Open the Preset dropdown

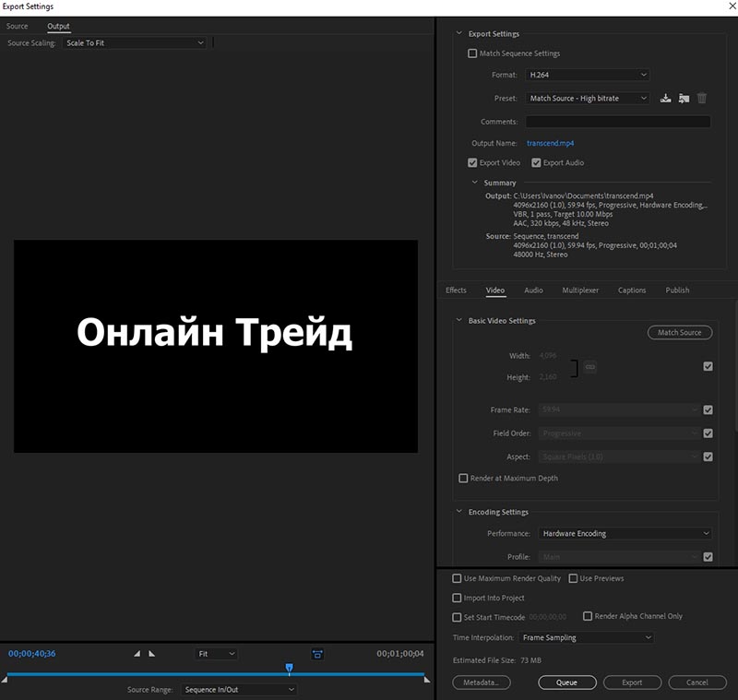[x=588, y=98]
